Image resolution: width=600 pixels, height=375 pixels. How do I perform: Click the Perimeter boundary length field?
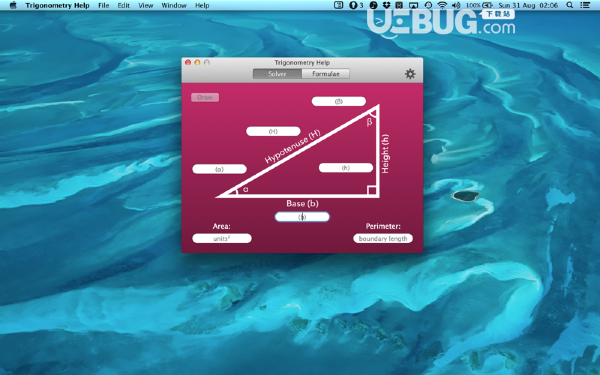point(383,238)
